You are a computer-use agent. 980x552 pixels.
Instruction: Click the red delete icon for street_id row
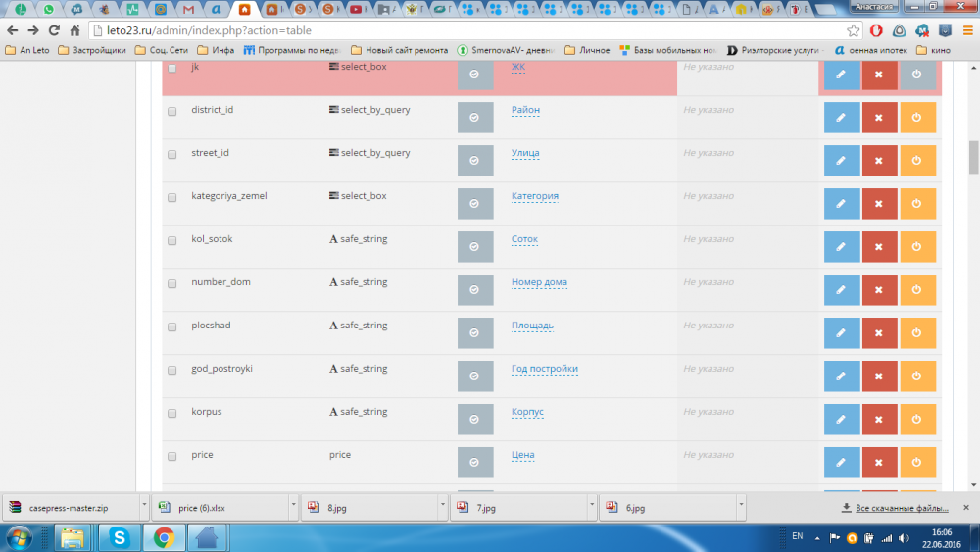[x=879, y=160]
